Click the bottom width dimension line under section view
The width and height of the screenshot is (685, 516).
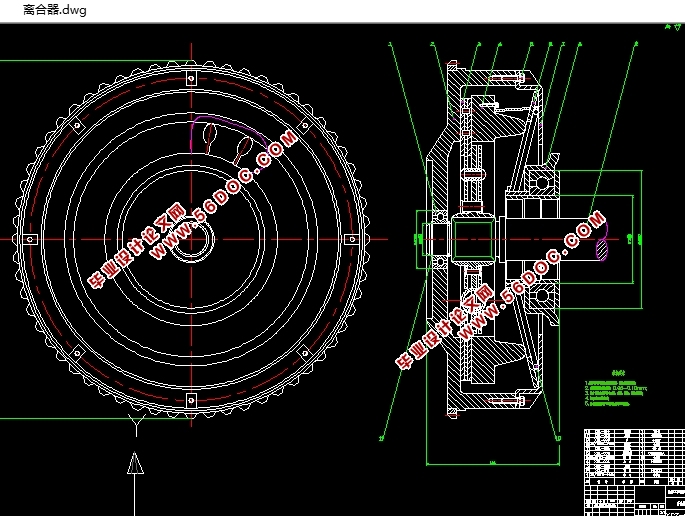[492, 464]
